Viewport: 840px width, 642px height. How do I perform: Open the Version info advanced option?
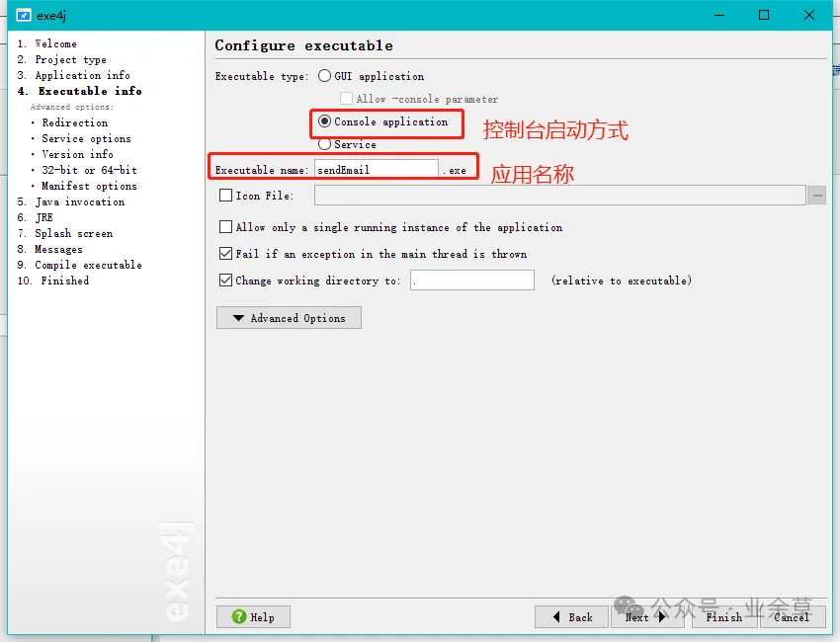click(x=77, y=154)
